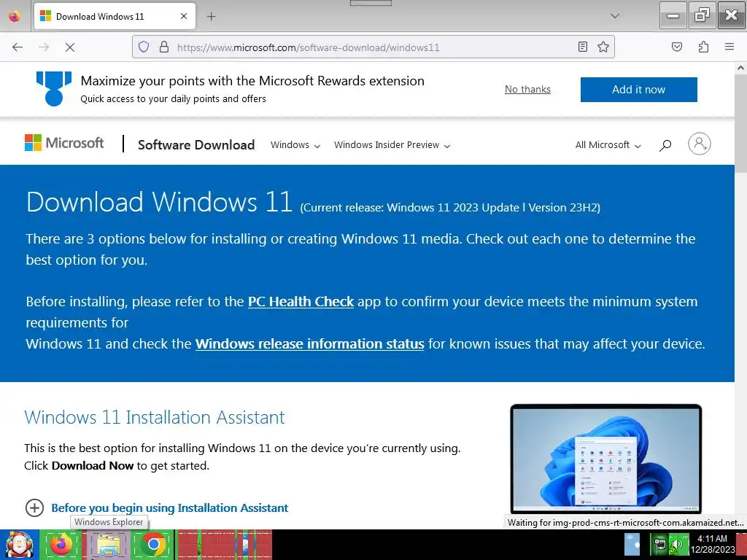Viewport: 747px width, 560px height.
Task: Expand the All Microsoft menu
Action: tap(608, 145)
